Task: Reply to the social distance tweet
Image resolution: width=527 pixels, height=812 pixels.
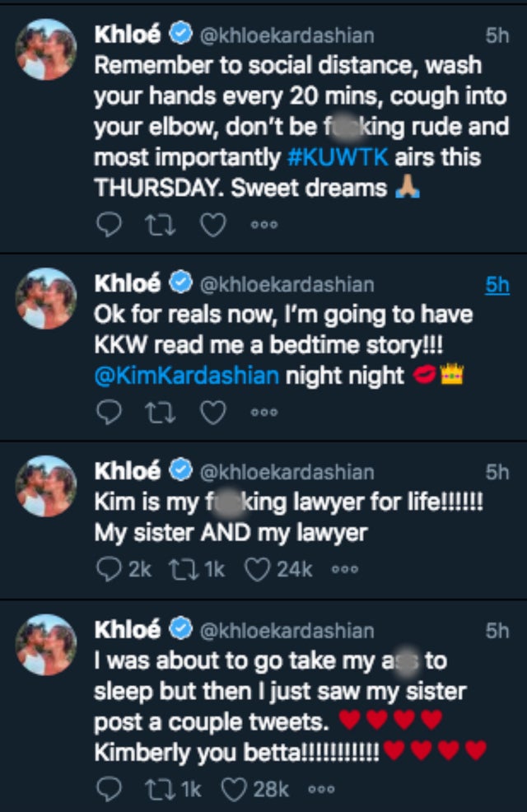Action: [108, 225]
